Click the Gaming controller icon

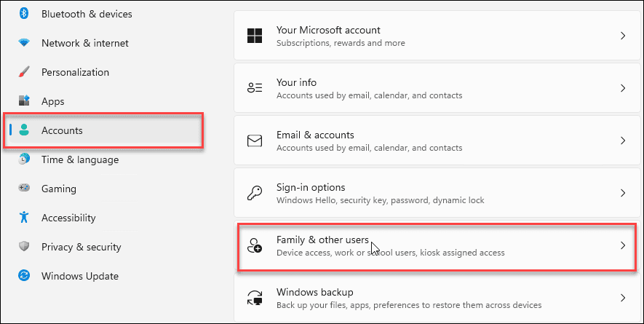(24, 189)
